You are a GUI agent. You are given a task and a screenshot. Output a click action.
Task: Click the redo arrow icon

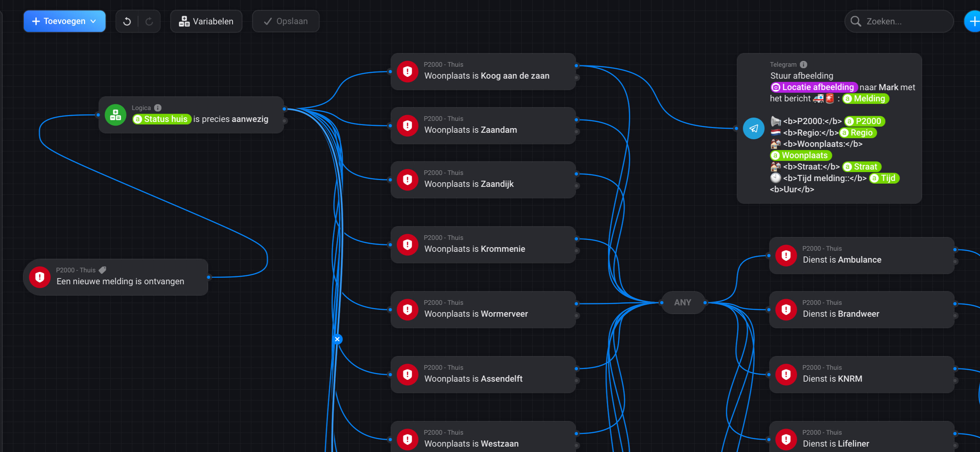click(149, 22)
